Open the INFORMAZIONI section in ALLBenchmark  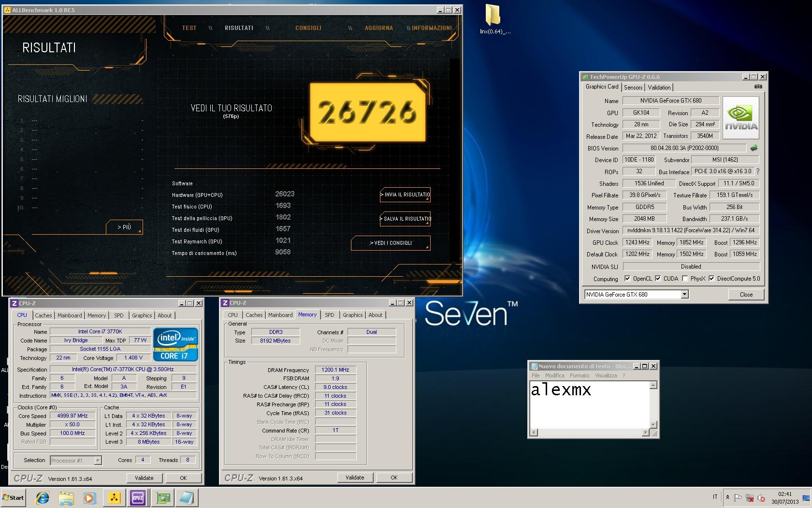click(432, 28)
